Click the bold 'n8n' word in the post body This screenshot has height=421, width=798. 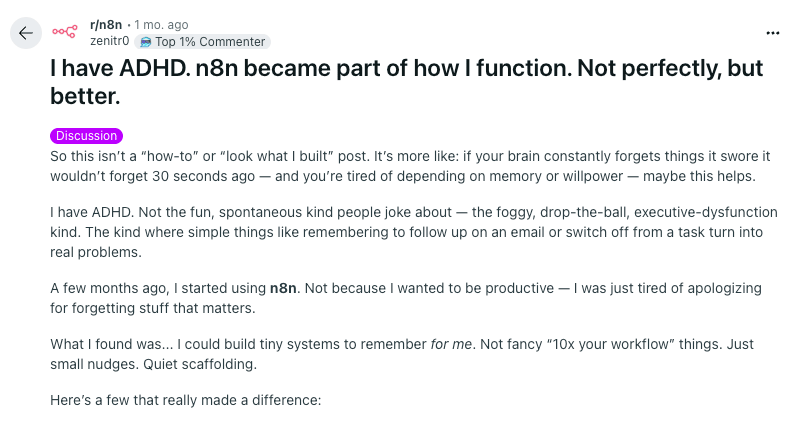pos(283,288)
